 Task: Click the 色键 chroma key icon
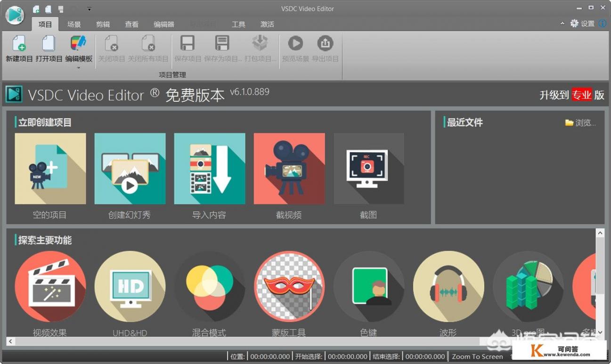pos(369,286)
